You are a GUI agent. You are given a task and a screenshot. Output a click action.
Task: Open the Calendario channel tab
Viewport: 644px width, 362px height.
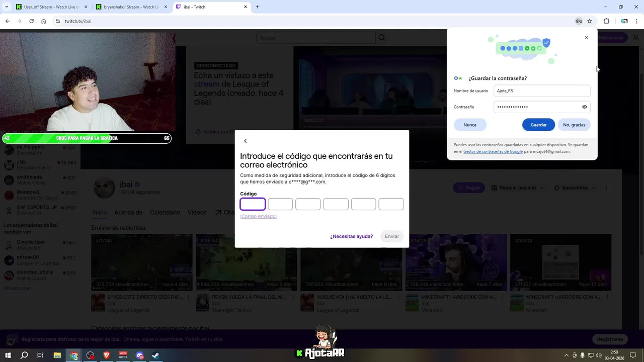[x=165, y=213]
